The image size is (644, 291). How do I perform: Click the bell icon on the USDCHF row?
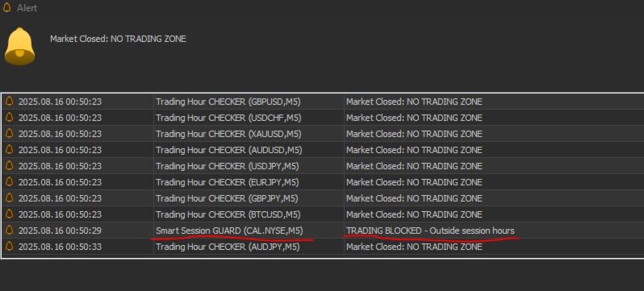pyautogui.click(x=9, y=118)
